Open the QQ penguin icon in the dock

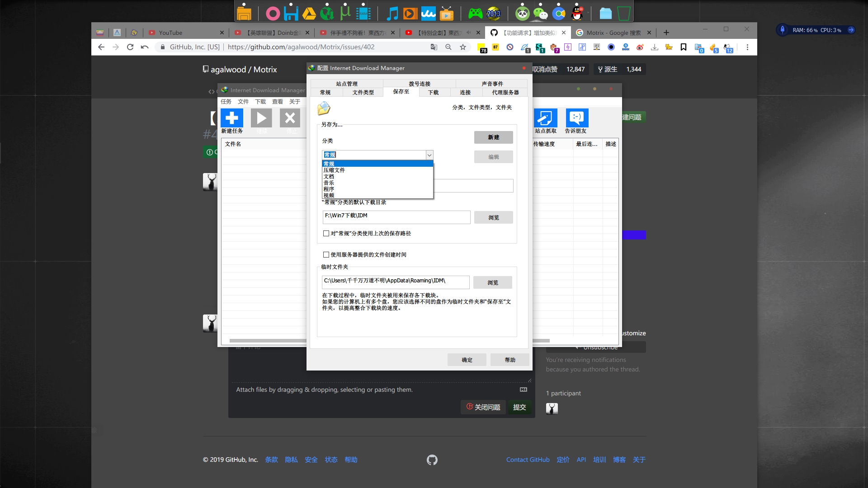tap(577, 14)
